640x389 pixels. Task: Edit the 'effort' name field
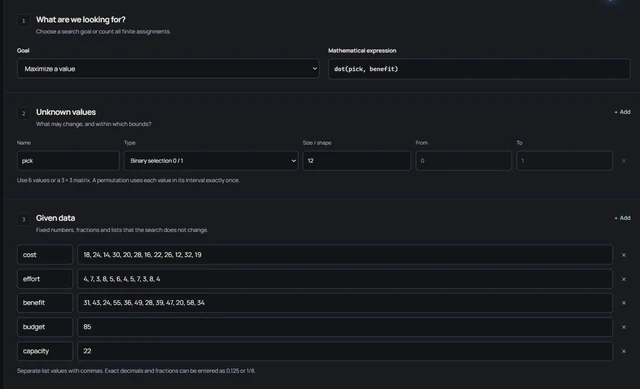45,279
